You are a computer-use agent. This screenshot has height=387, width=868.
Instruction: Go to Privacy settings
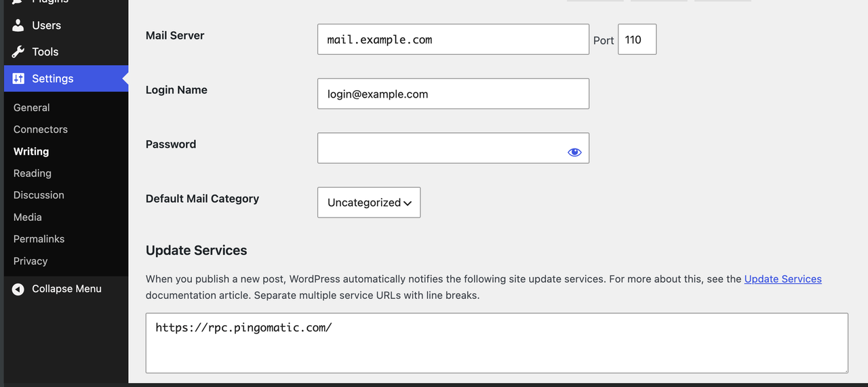tap(31, 261)
